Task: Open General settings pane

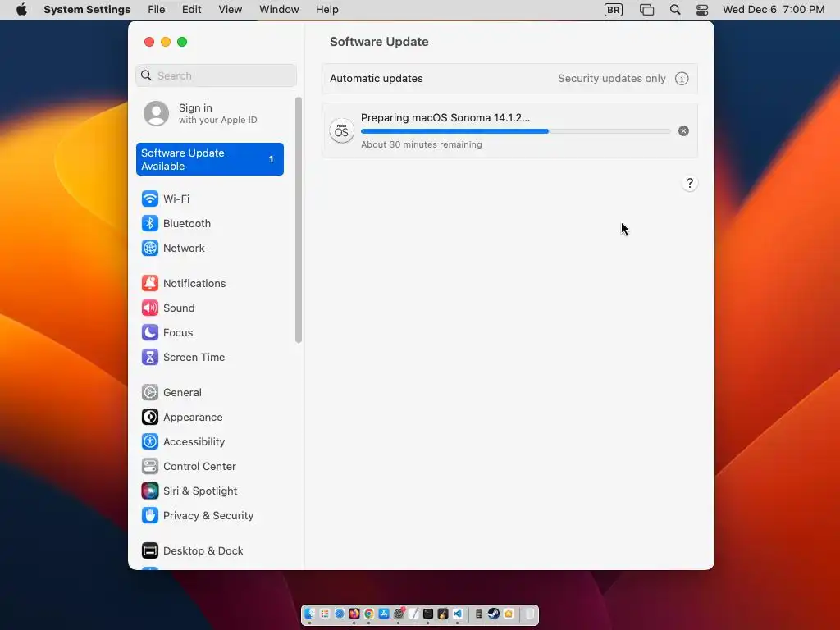Action: 171,393
